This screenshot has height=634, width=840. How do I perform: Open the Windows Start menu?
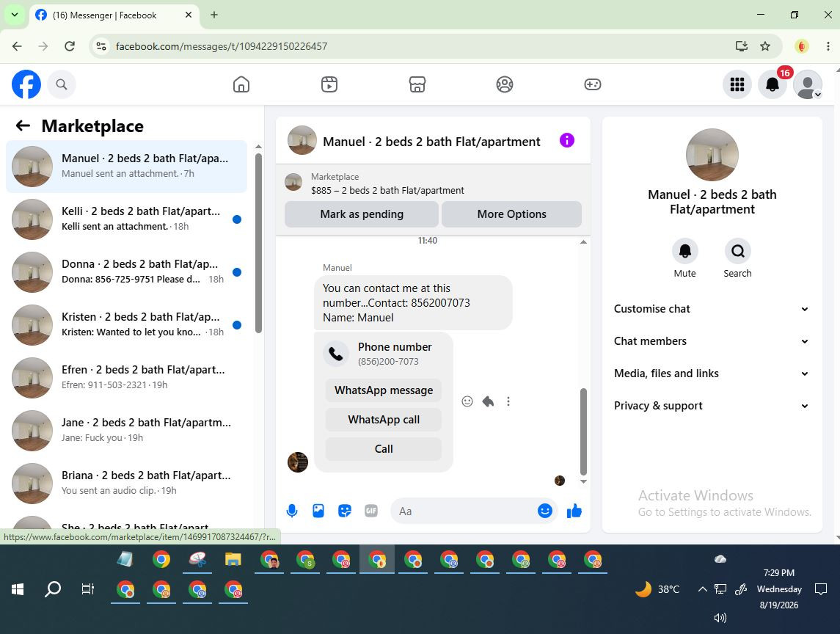17,589
